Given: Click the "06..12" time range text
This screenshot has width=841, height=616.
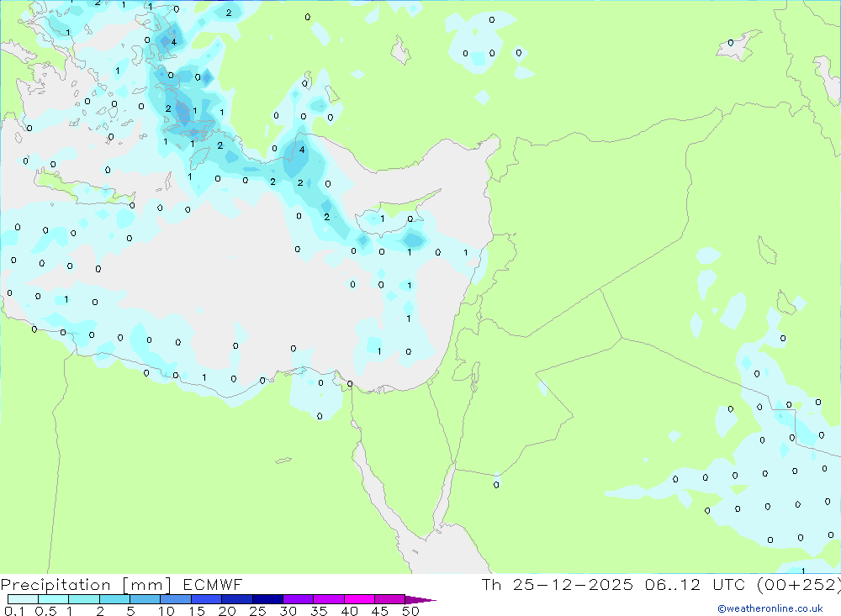Looking at the screenshot, I should [x=673, y=585].
